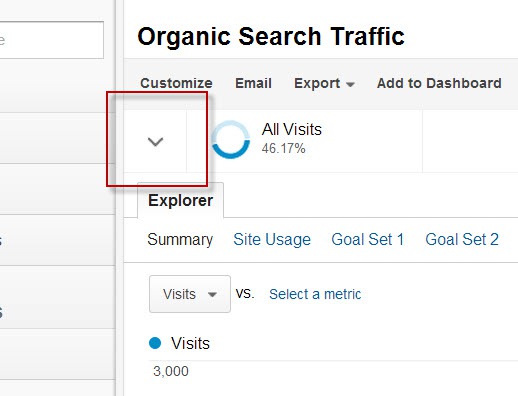Click the blue Visits legend dot
This screenshot has width=518, height=396.
[155, 343]
